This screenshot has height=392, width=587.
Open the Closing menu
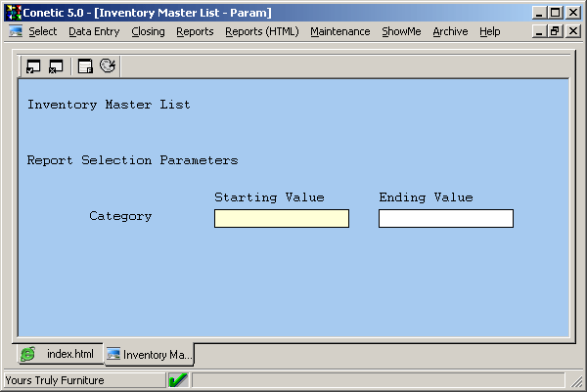pyautogui.click(x=148, y=31)
